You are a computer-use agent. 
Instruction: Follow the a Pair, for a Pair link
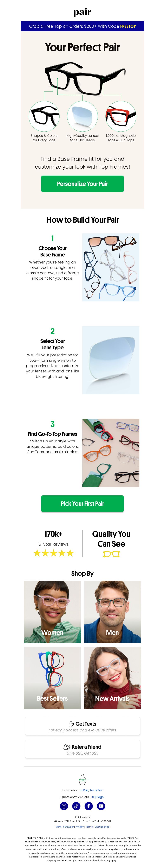pos(92,790)
